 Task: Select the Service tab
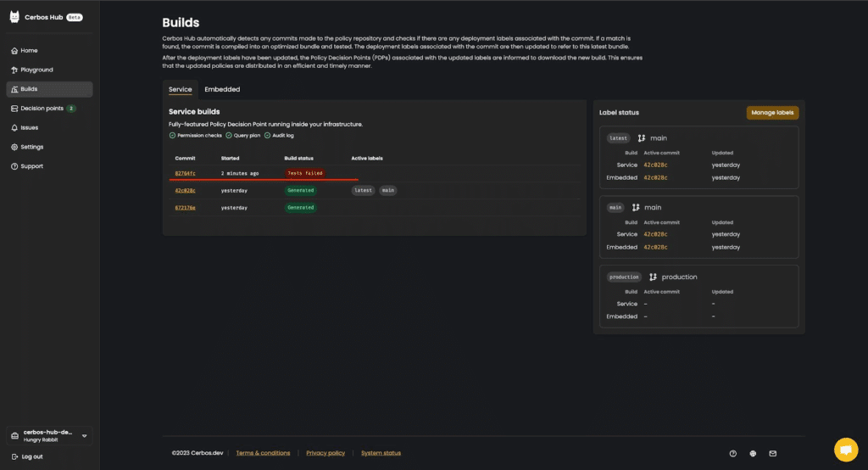tap(180, 89)
